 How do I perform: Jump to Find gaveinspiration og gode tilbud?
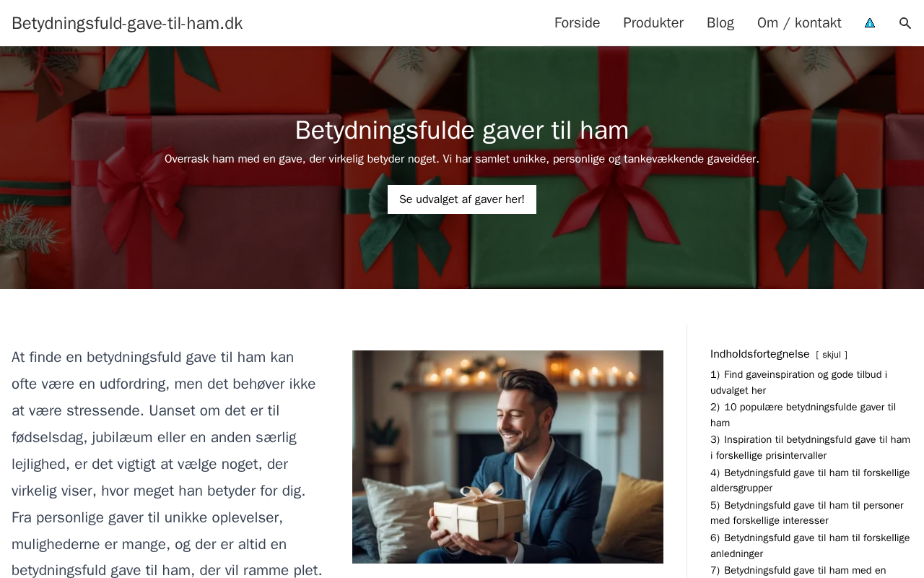tap(798, 382)
